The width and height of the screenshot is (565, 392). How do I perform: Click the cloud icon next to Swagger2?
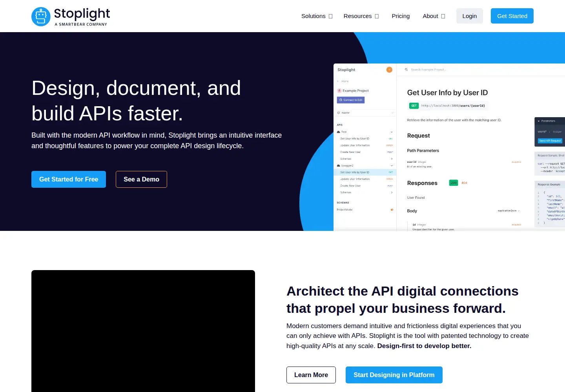point(339,166)
